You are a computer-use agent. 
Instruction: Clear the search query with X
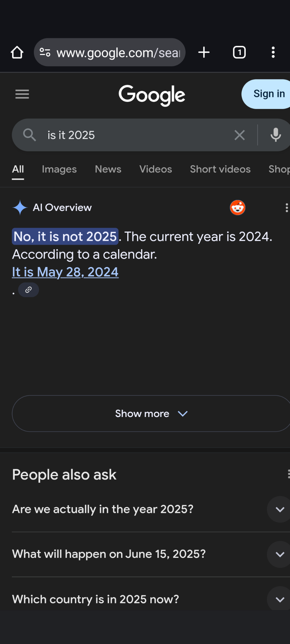[240, 135]
